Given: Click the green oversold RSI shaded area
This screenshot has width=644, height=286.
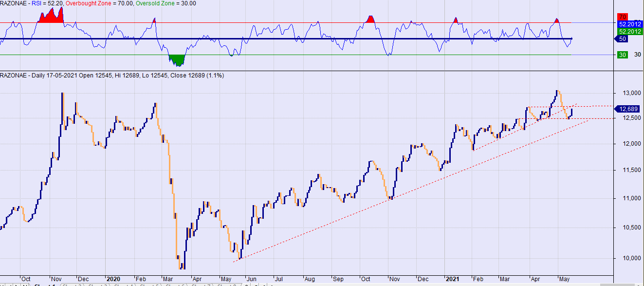Looking at the screenshot, I should [x=177, y=61].
